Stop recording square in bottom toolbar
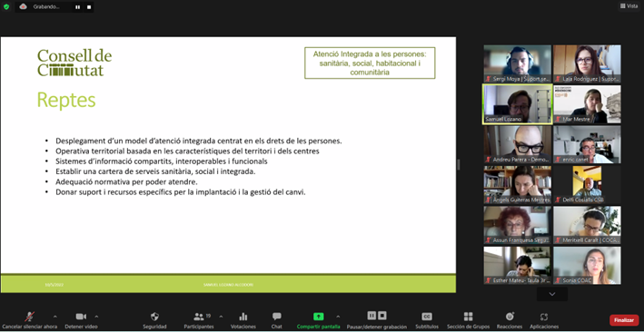The image size is (644, 332). (382, 315)
